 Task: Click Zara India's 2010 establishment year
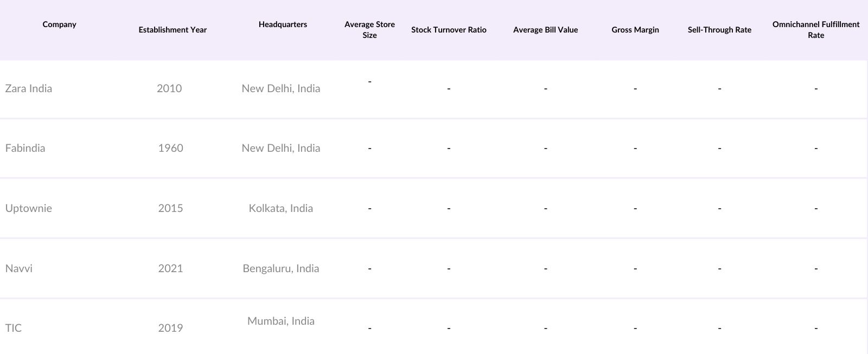point(169,88)
